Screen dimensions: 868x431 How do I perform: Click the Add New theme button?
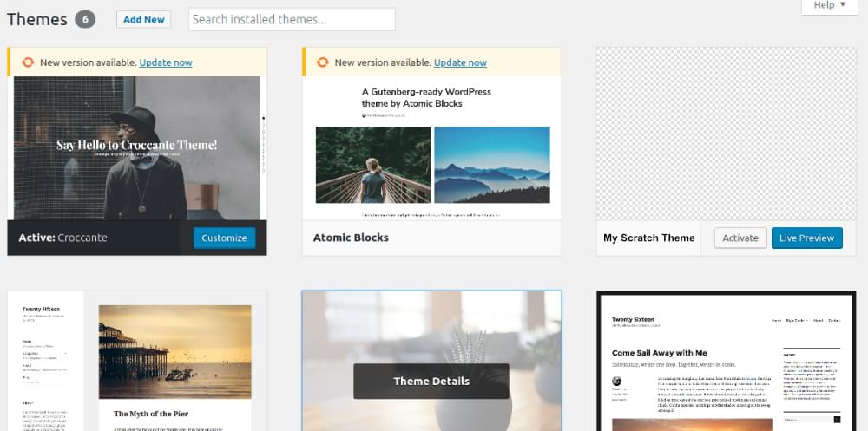143,19
